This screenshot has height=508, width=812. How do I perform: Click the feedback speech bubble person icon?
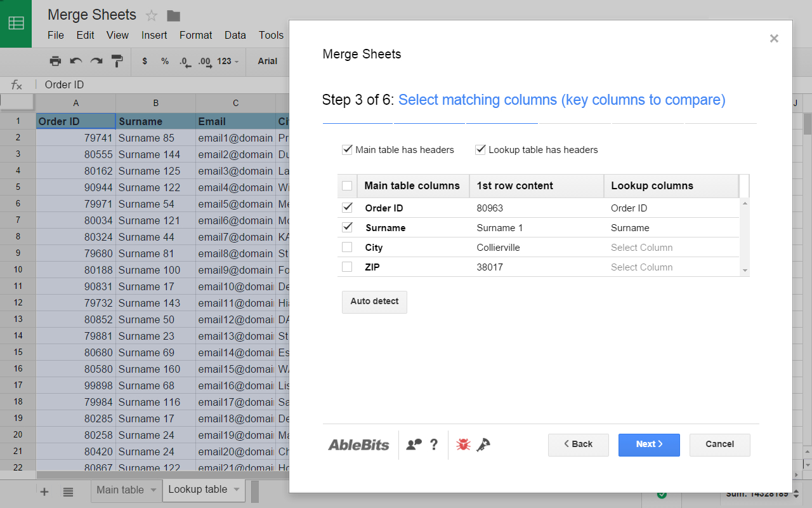pos(414,444)
